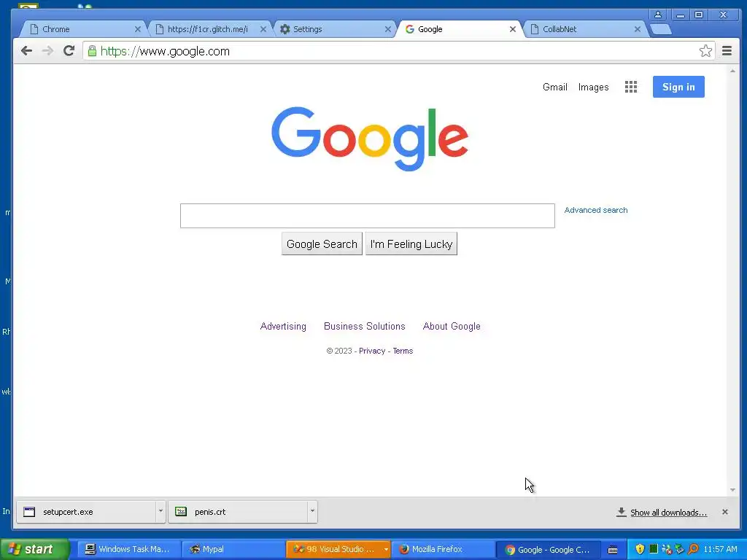Viewport: 747px width, 560px height.
Task: Close the Google tab
Action: click(513, 29)
